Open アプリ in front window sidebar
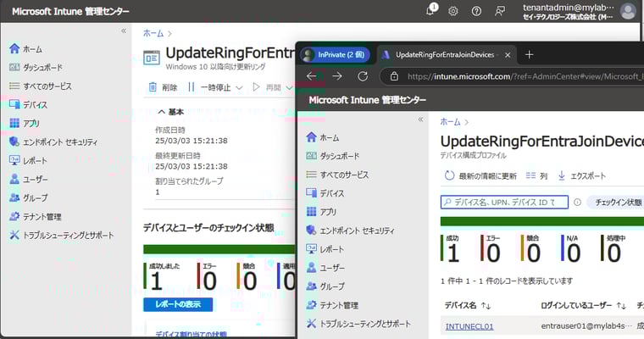This screenshot has height=339, width=644. [321, 212]
